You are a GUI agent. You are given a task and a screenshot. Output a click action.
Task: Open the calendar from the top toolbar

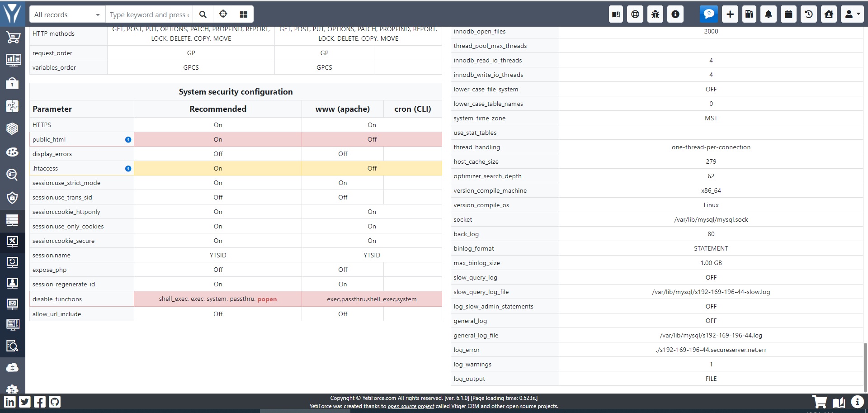pos(788,14)
